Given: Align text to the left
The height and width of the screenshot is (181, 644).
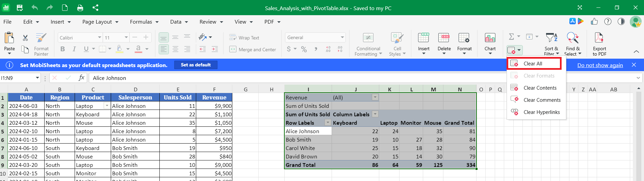Looking at the screenshot, I should pyautogui.click(x=163, y=49).
